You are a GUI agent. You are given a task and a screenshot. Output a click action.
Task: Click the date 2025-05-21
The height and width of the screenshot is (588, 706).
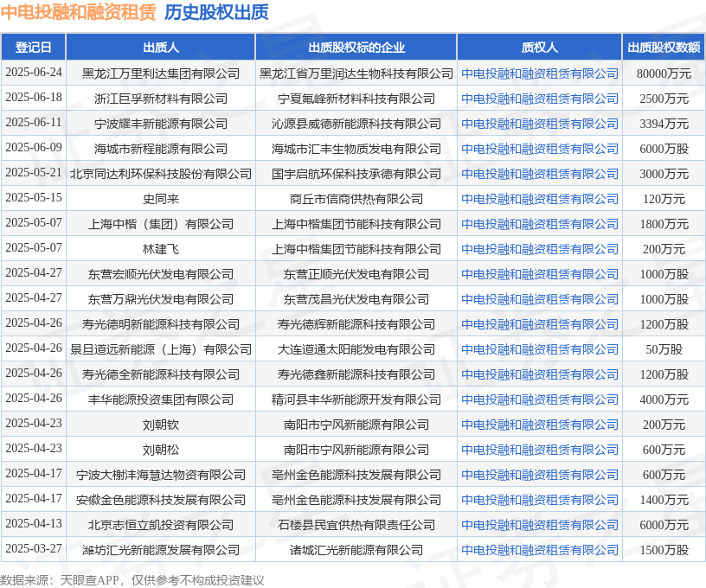[x=34, y=173]
